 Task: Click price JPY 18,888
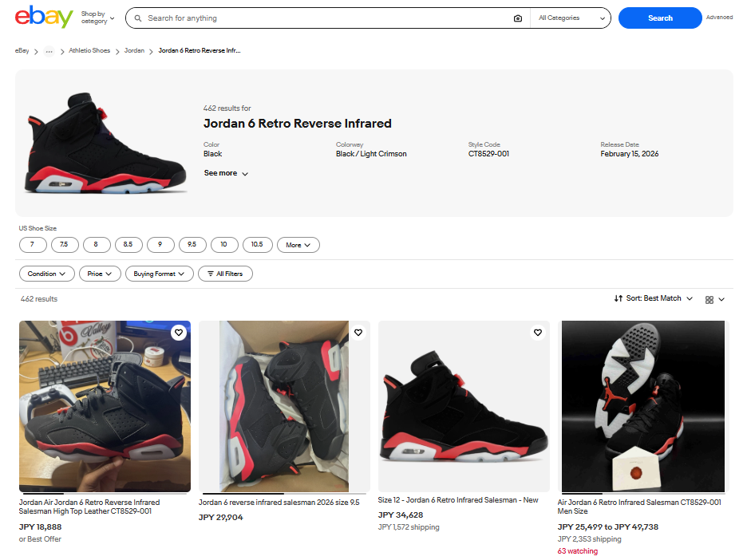[41, 526]
